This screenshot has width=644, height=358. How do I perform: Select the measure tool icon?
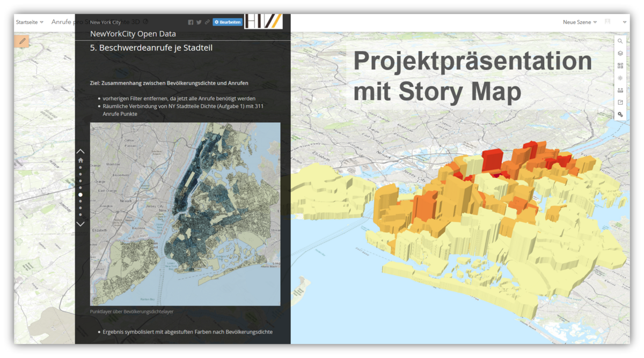620,90
